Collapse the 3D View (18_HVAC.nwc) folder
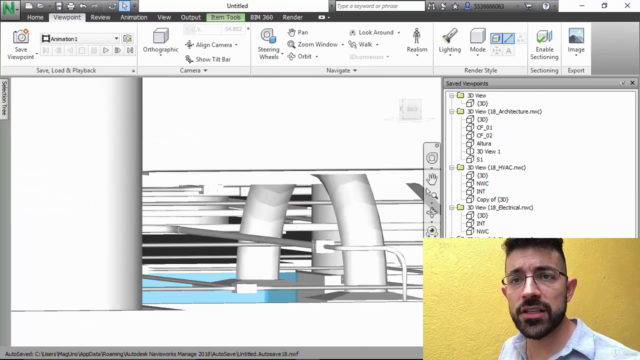The image size is (640, 360). [x=451, y=167]
